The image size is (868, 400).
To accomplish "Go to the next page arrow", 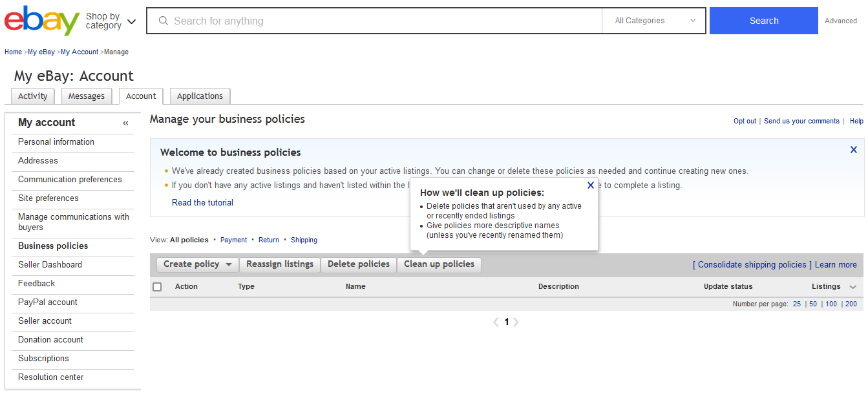I will pos(516,322).
